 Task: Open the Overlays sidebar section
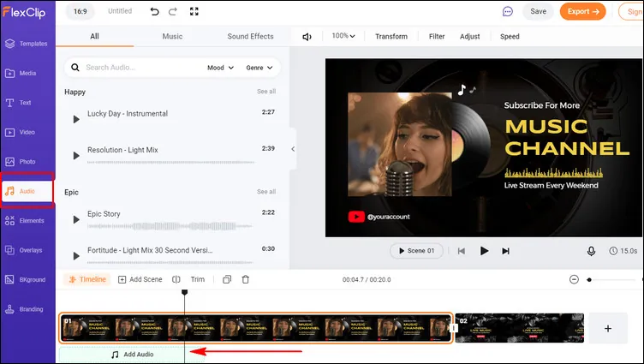click(x=24, y=250)
